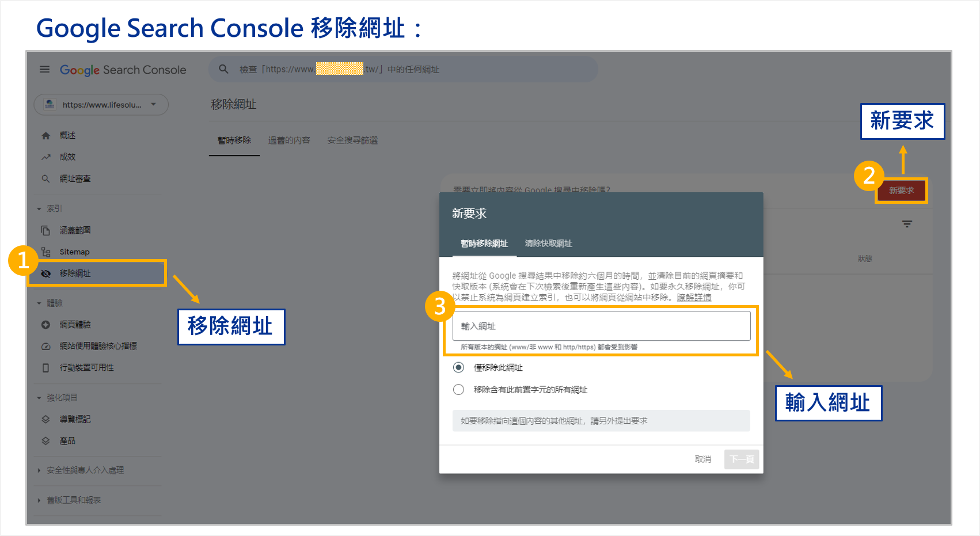Click the 移除網址 page heading
The width and height of the screenshot is (980, 536).
coord(234,104)
